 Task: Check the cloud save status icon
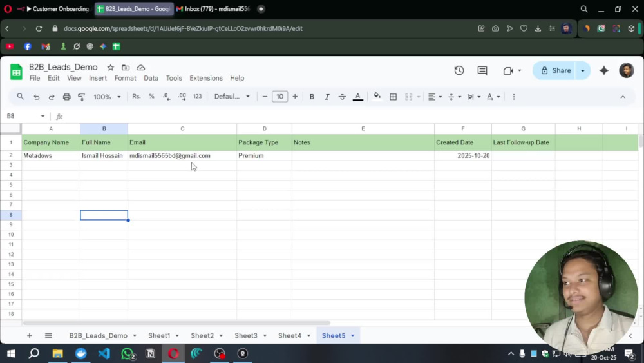point(141,68)
